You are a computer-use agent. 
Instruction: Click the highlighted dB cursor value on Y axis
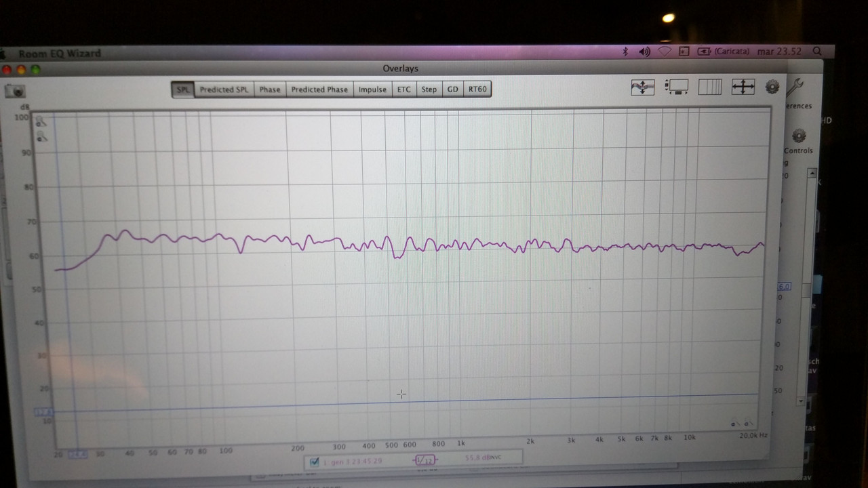tap(44, 412)
